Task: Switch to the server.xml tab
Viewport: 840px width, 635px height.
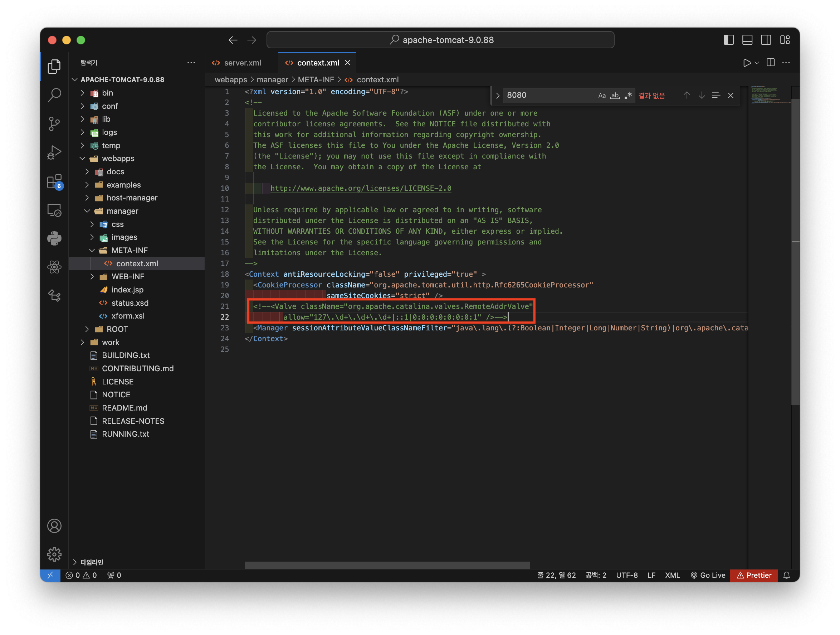Action: point(242,63)
